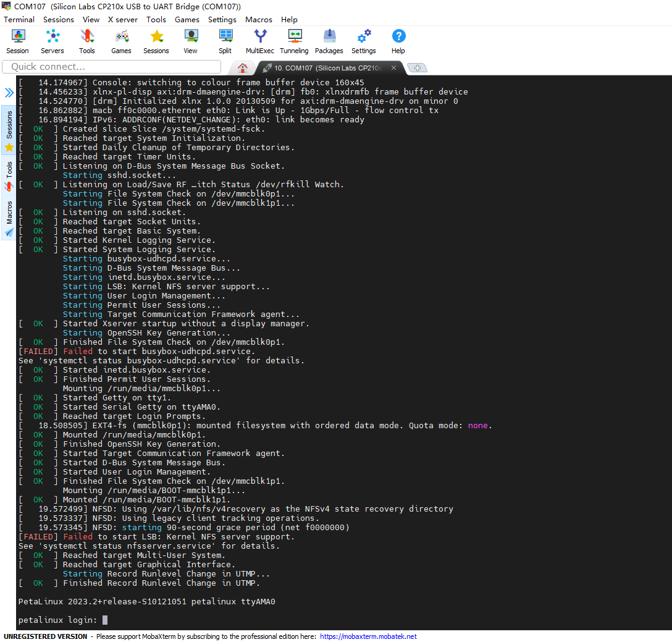Open the Session toolbar button

click(x=17, y=41)
